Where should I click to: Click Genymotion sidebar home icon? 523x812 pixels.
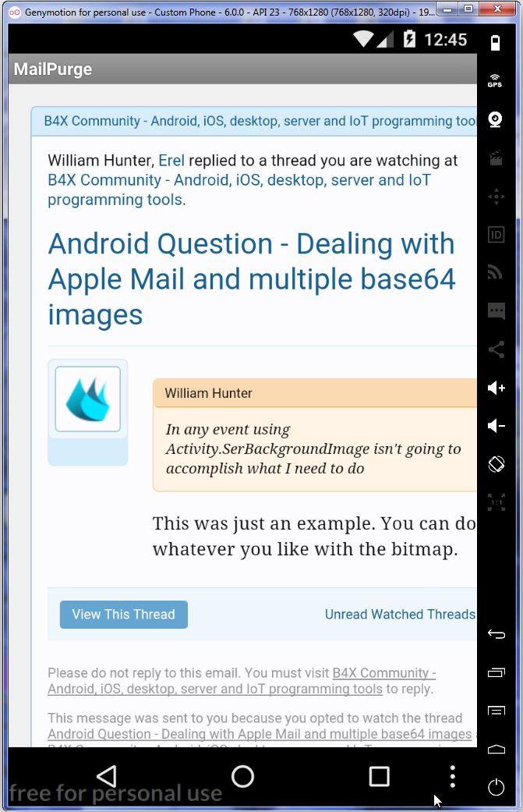pos(496,749)
